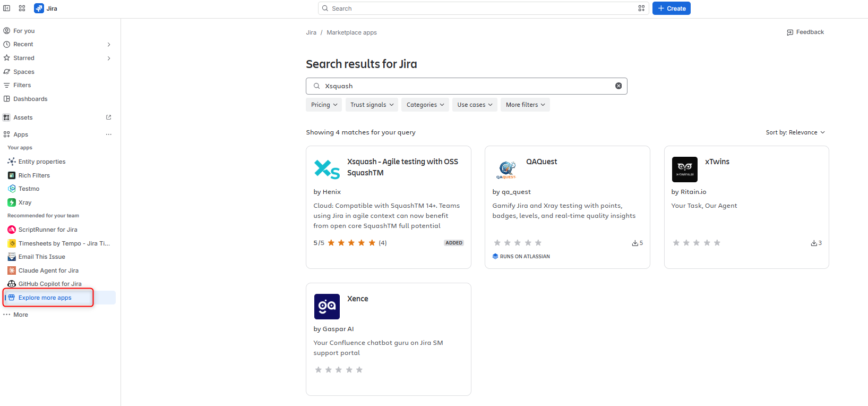Click the Marketplace apps breadcrumb
The height and width of the screenshot is (406, 868).
coord(351,32)
